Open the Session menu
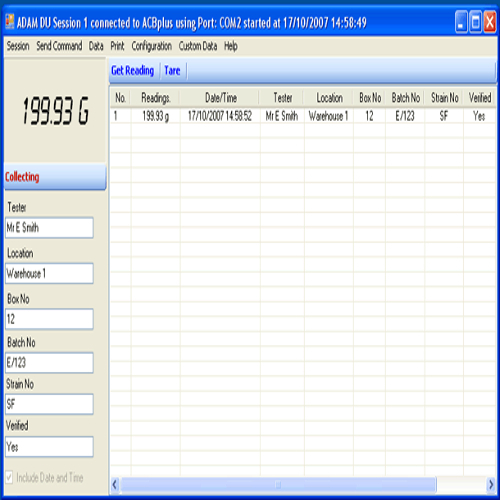This screenshot has width=500, height=500. tap(18, 46)
